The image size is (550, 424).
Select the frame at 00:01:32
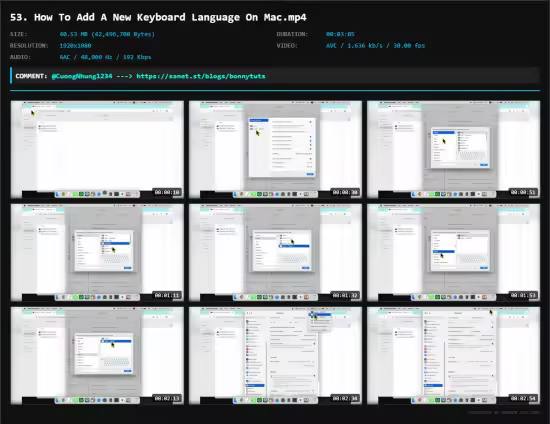pyautogui.click(x=275, y=253)
